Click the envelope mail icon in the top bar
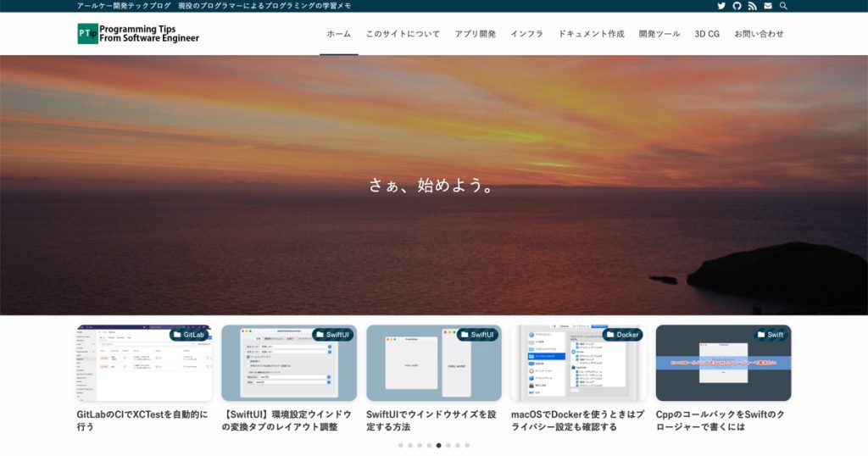 [x=768, y=6]
